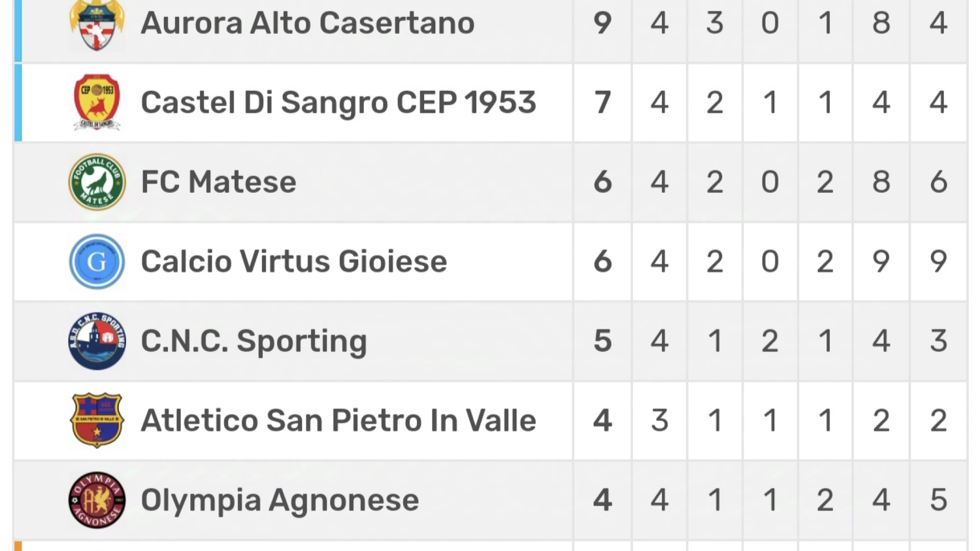Open Calcio Virtus Gioiese team page
The width and height of the screenshot is (980, 551).
point(294,262)
